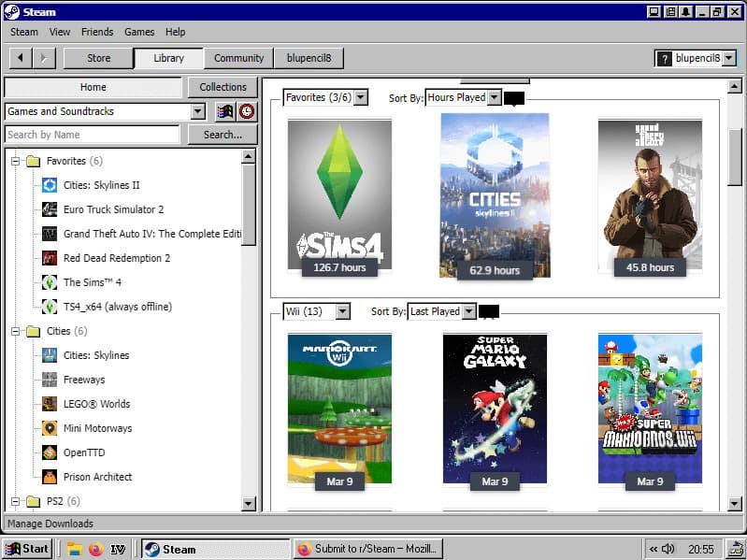Switch to the Store tab

[x=98, y=58]
